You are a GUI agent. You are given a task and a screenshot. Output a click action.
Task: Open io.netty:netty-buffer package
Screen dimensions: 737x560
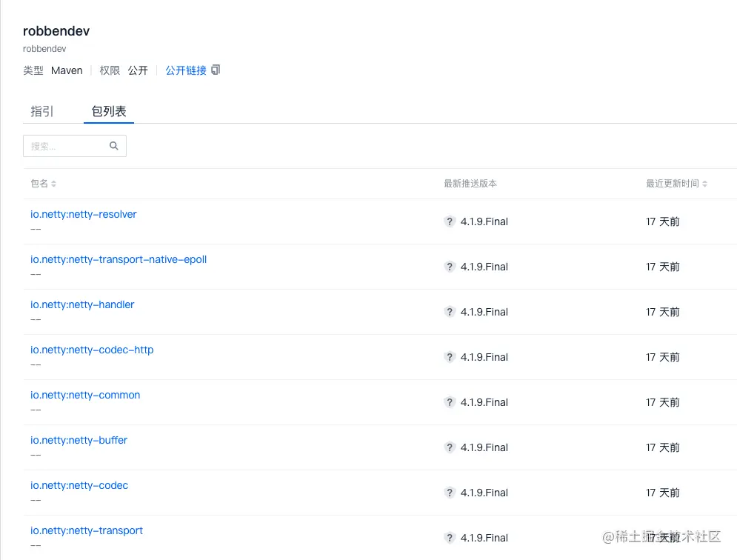(79, 440)
